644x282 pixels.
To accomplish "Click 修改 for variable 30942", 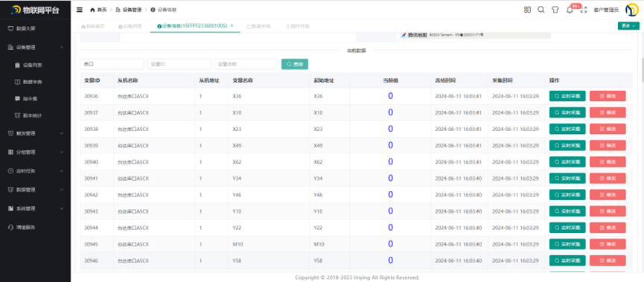I will [608, 194].
